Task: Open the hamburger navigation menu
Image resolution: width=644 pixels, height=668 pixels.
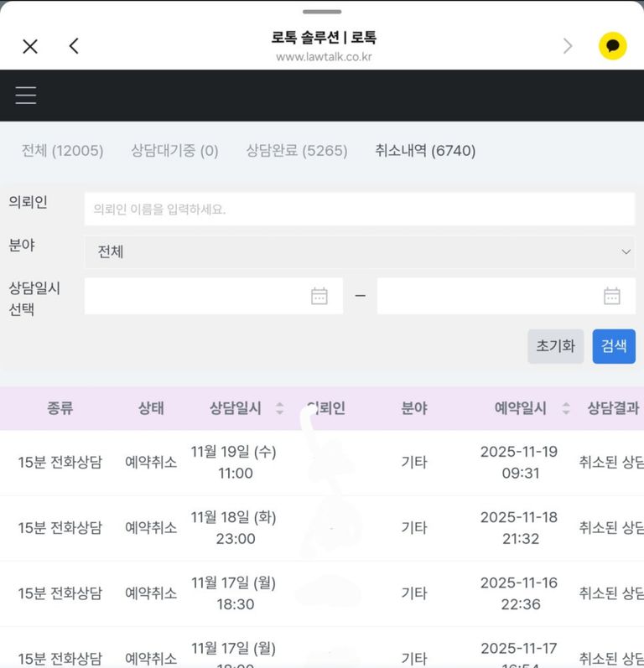Action: point(26,95)
